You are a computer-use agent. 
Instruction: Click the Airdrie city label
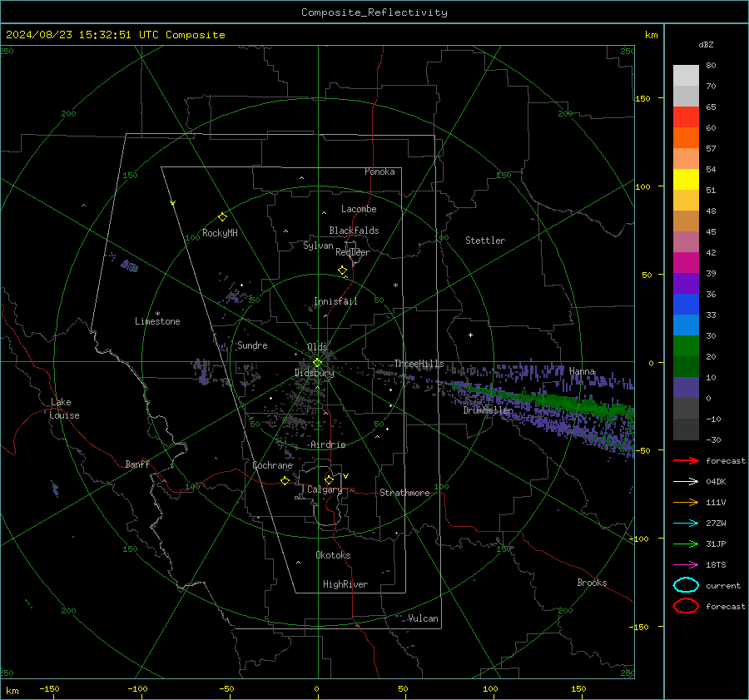[x=328, y=444]
